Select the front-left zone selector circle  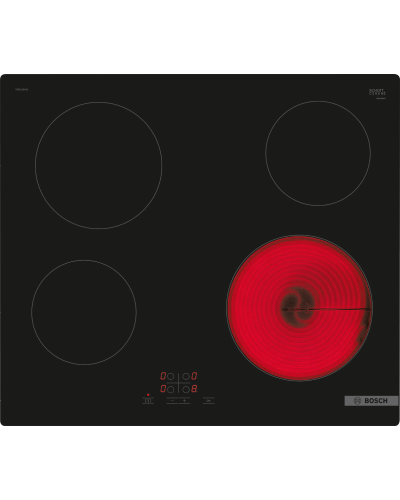click(x=170, y=389)
